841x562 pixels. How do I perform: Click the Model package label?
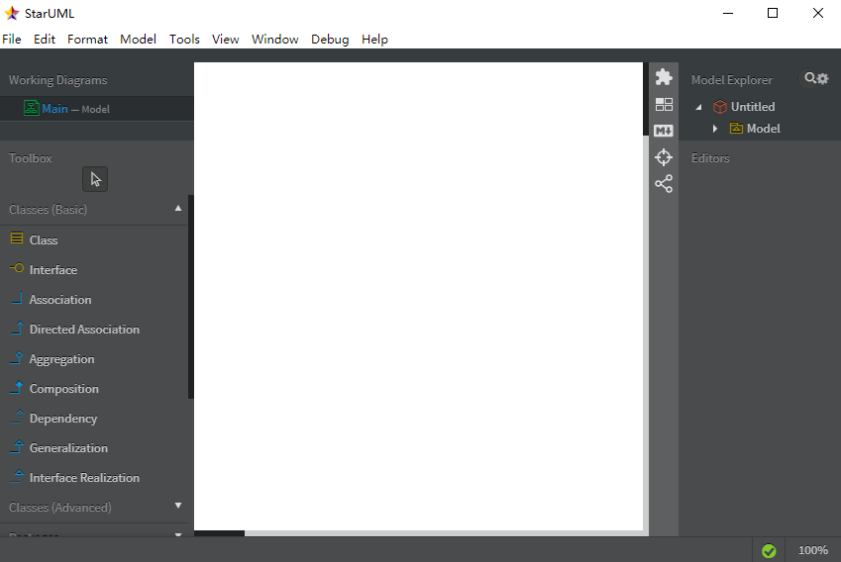(x=763, y=129)
